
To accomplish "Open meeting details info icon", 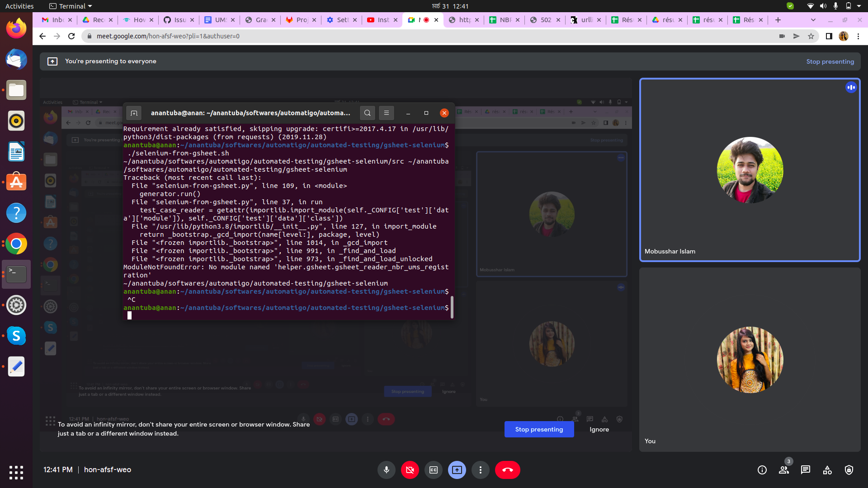I will tap(762, 470).
